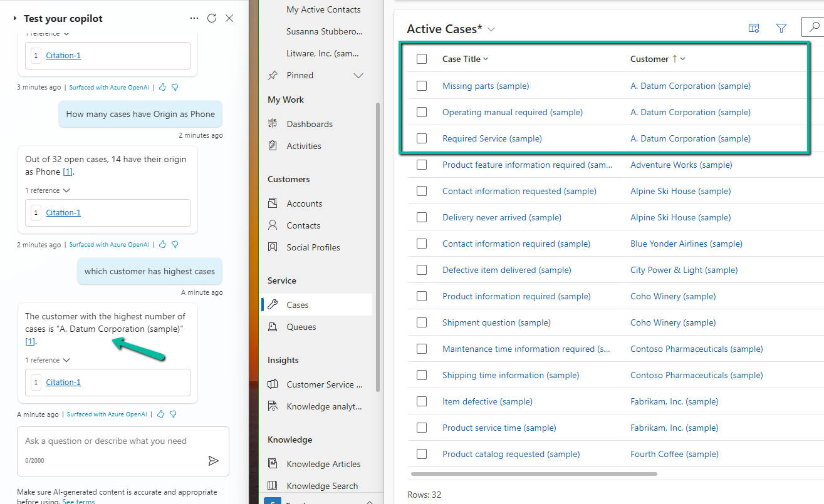Select checkbox for Item defective case
The width and height of the screenshot is (824, 504).
pos(422,401)
